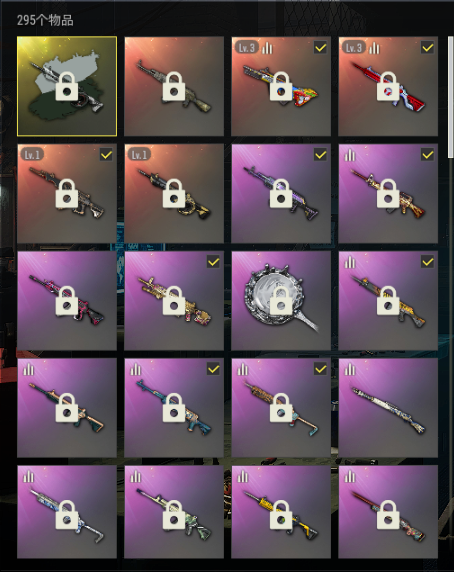Image resolution: width=454 pixels, height=572 pixels.
Task: Click lock on the pink-black rifle skin
Action: click(x=67, y=300)
